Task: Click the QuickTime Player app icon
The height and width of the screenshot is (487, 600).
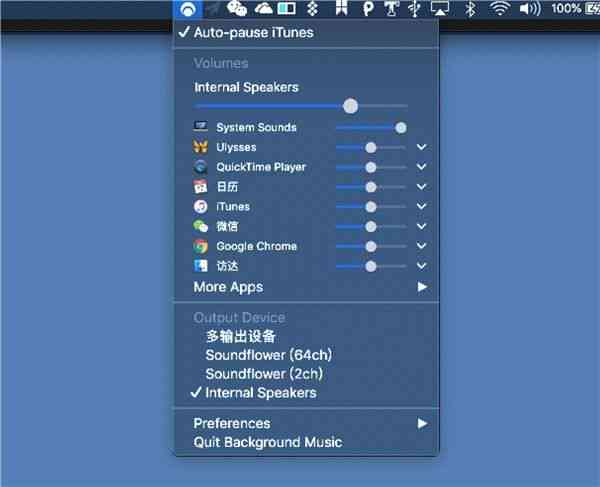Action: [201, 167]
